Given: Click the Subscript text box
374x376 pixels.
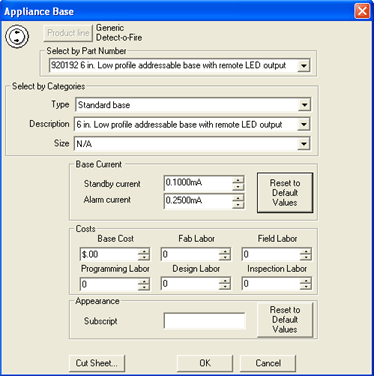Looking at the screenshot, I should click(x=204, y=321).
